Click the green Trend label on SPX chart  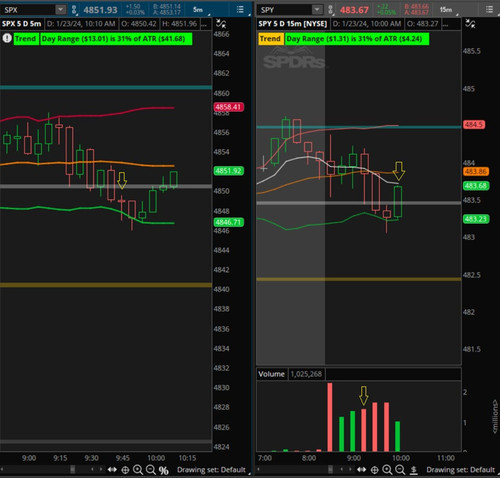pyautogui.click(x=26, y=39)
